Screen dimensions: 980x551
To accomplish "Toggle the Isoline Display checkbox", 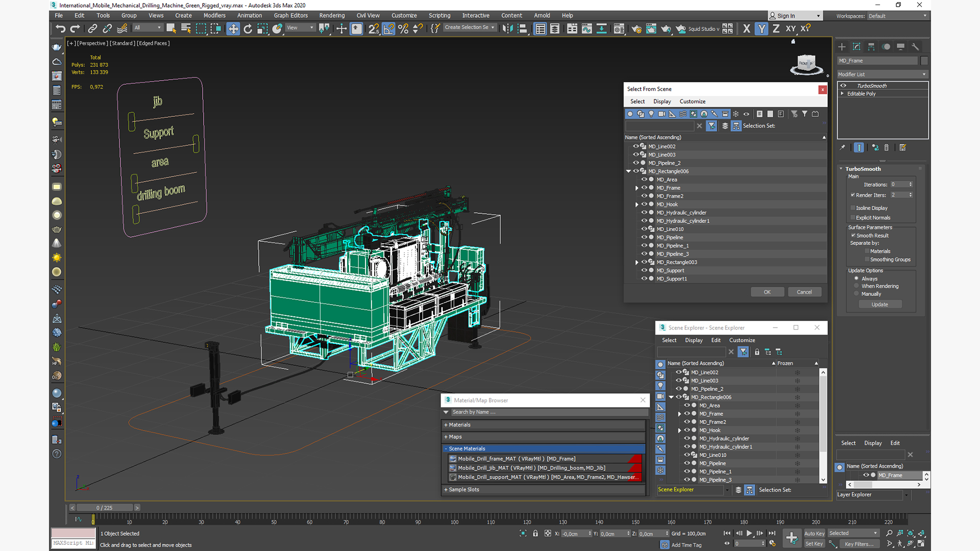I will click(x=852, y=208).
